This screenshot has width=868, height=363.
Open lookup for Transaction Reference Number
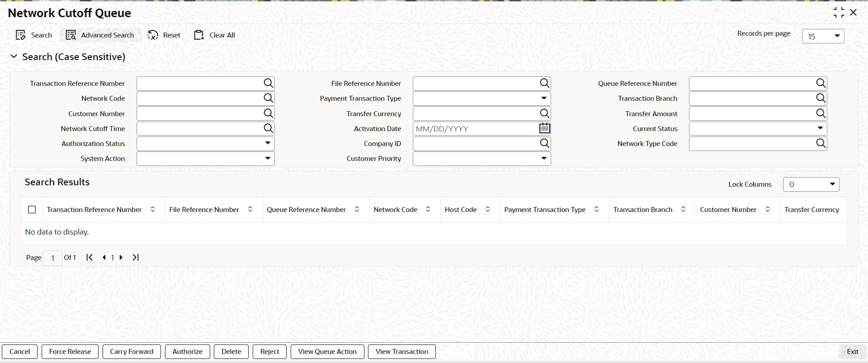pyautogui.click(x=268, y=83)
